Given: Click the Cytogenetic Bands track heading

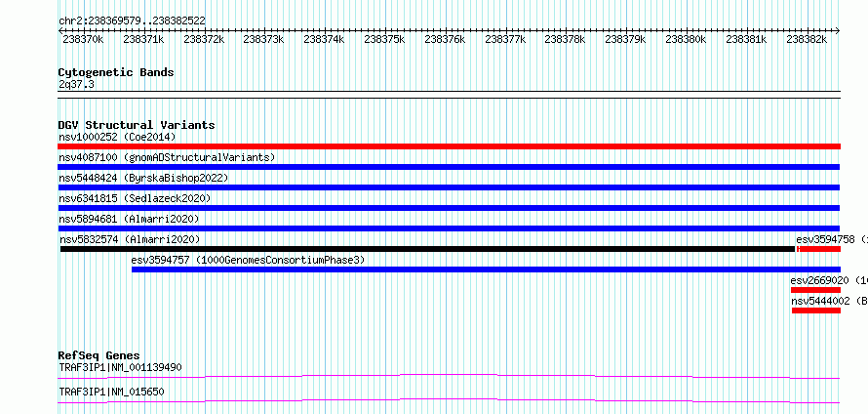Looking at the screenshot, I should click(x=116, y=72).
